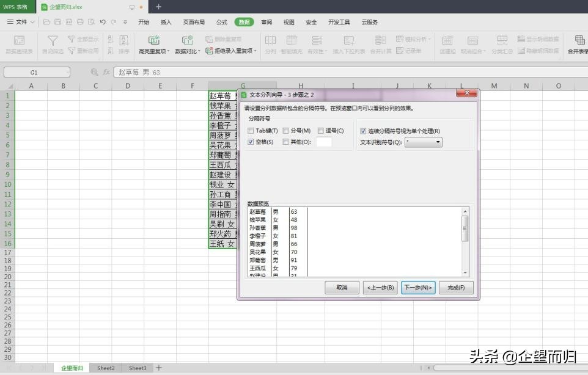The image size is (588, 375).
Task: Check the Tab键(T) delimiter checkbox
Action: coord(251,131)
